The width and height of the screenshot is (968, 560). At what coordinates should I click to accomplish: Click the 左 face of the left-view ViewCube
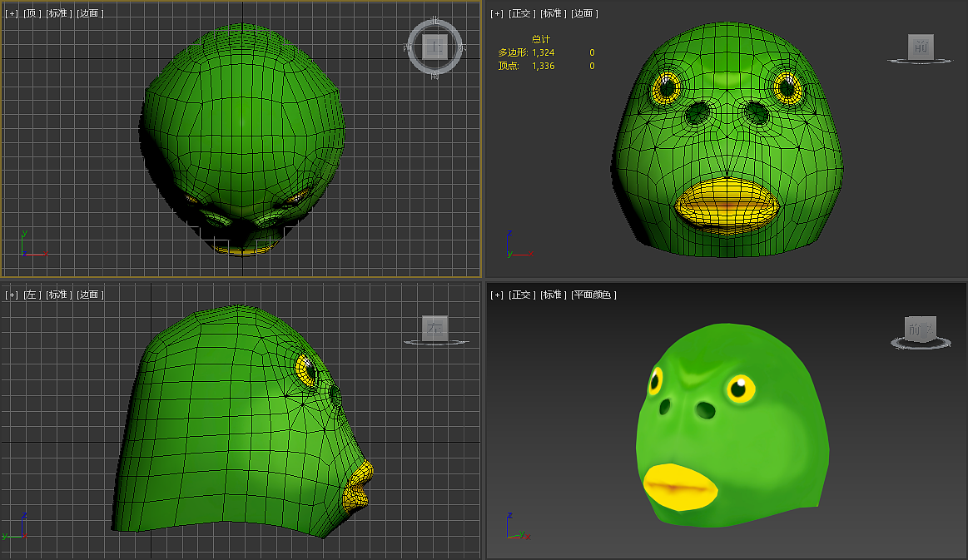click(x=434, y=328)
